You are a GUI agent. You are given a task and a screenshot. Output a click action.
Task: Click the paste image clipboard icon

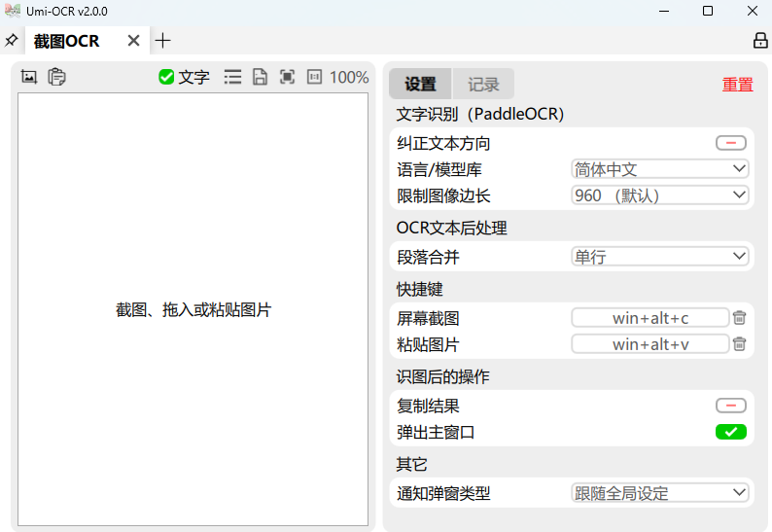coord(56,77)
